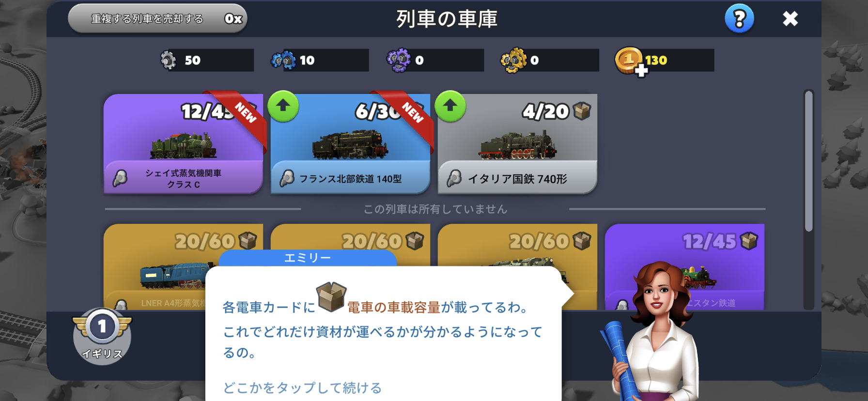Image resolution: width=868 pixels, height=401 pixels.
Task: Click green upgrade arrow on France 140 card
Action: click(x=283, y=106)
